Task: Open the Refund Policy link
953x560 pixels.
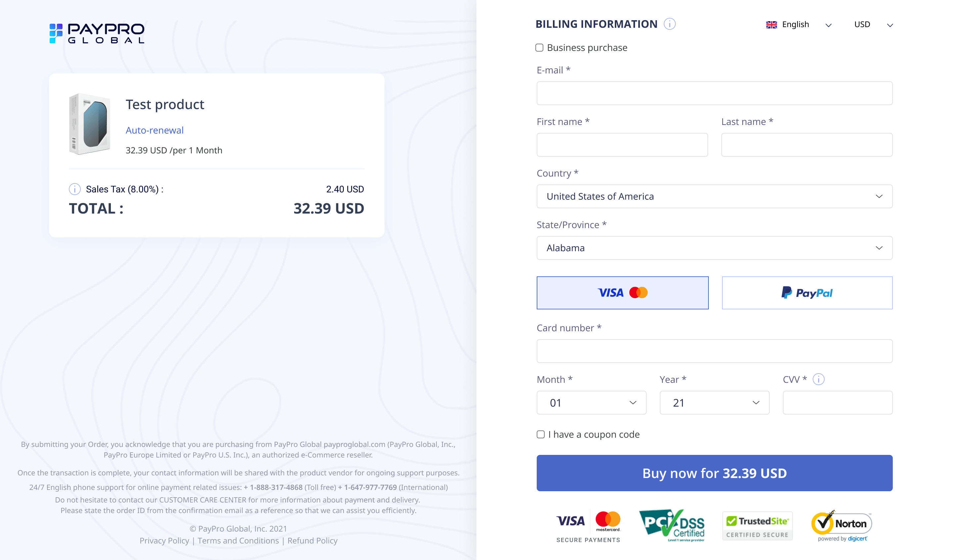Action: click(312, 541)
